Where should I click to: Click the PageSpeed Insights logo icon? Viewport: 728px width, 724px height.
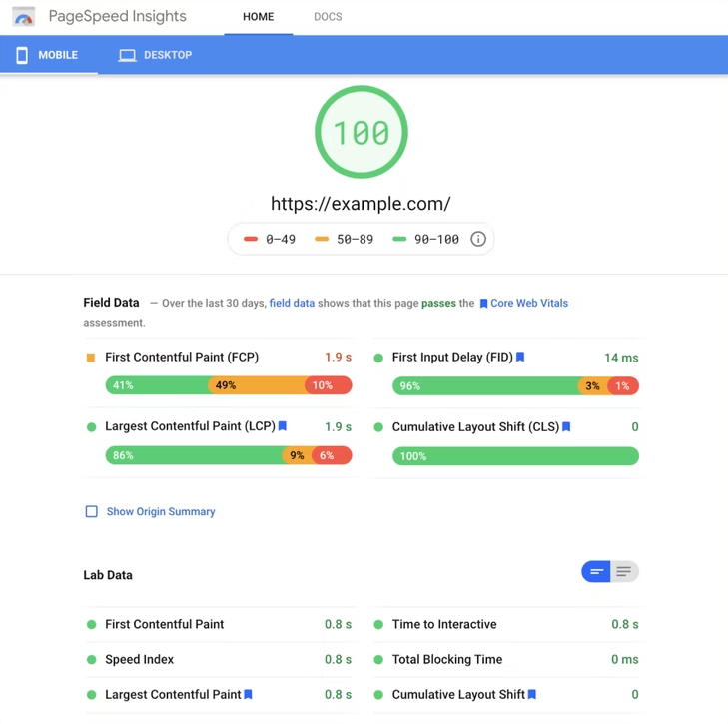(23, 17)
